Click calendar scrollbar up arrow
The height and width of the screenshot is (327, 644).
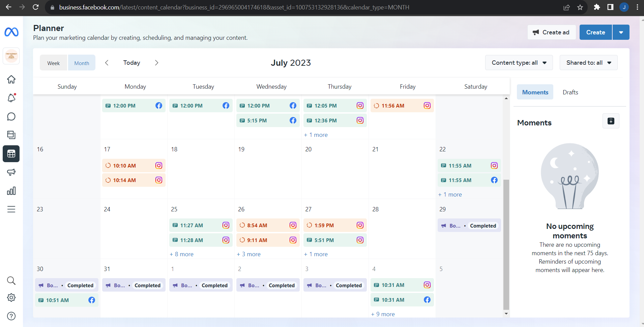[506, 98]
